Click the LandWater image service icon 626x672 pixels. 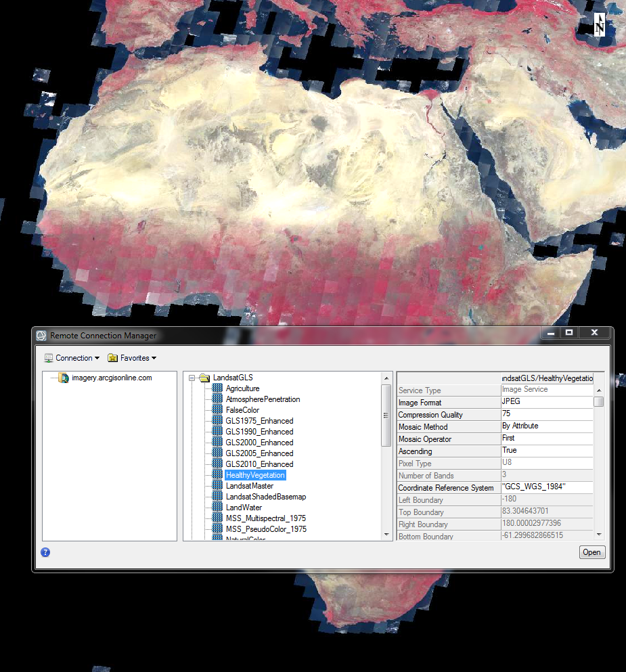[x=217, y=508]
